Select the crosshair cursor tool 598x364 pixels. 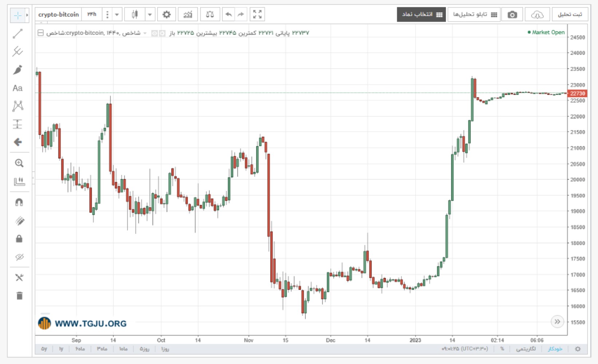pos(17,15)
